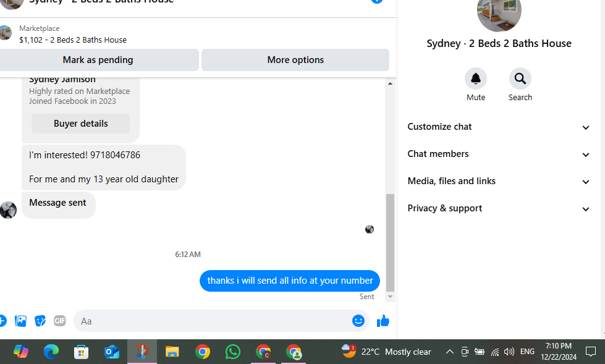Click the chat scrollbar down arrow
The height and width of the screenshot is (364, 605).
click(390, 297)
